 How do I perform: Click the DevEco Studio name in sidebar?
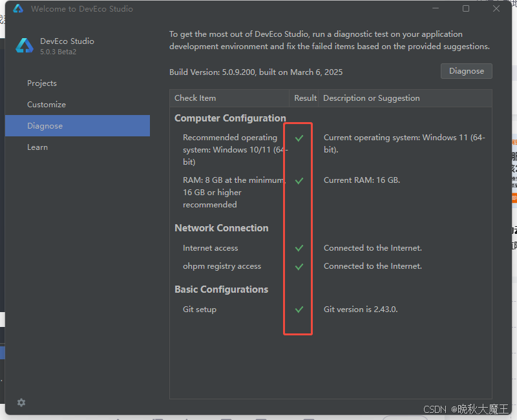67,41
